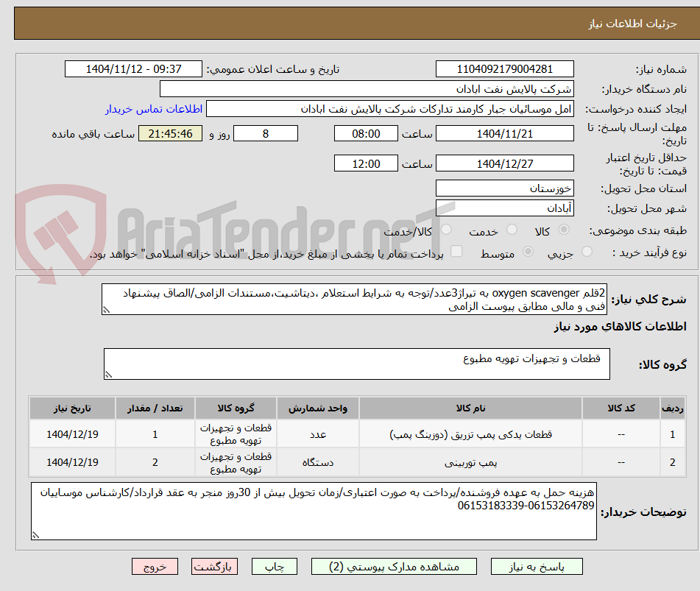The height and width of the screenshot is (591, 700).
Task: Click the 'واحد شمارش' column header
Action: click(x=318, y=408)
